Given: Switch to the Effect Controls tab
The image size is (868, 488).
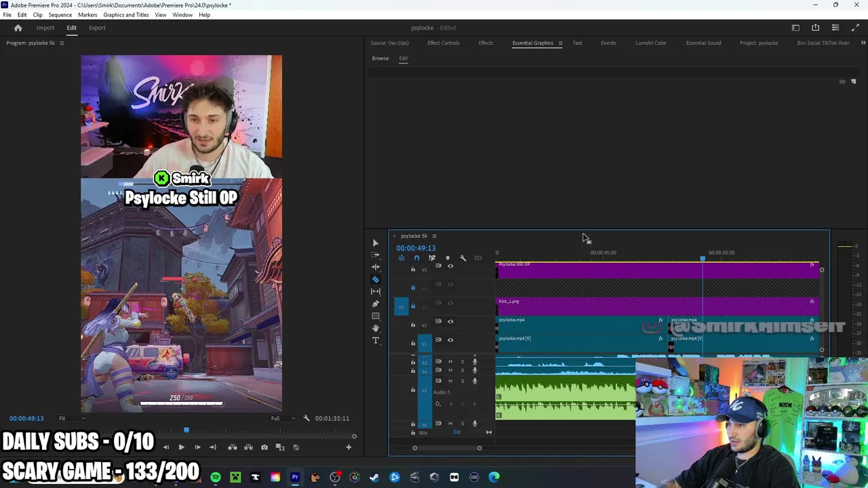Looking at the screenshot, I should (x=443, y=43).
